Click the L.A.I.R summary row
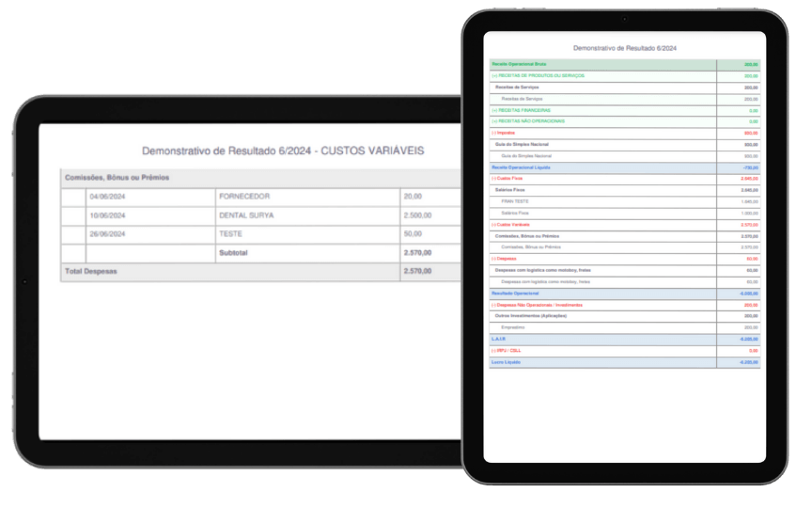Viewport: 812px width, 508px height. [498, 339]
